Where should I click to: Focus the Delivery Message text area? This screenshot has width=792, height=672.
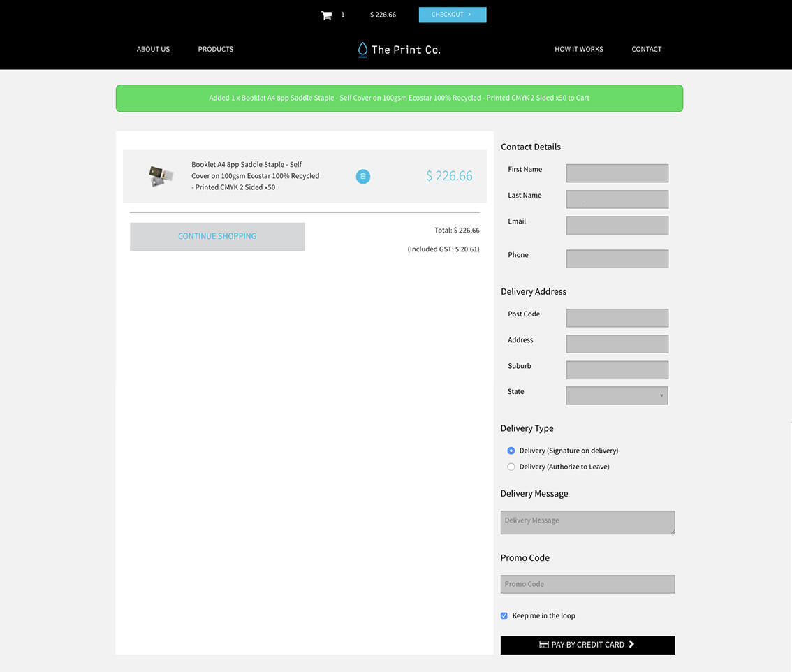tap(587, 523)
